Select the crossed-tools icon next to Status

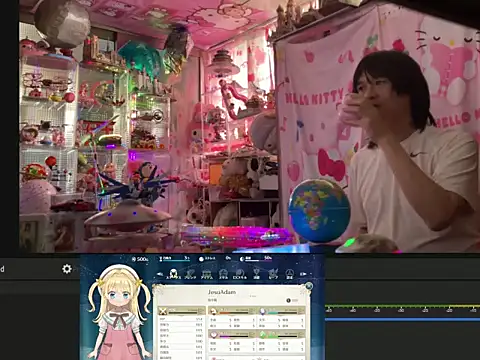(x=190, y=274)
